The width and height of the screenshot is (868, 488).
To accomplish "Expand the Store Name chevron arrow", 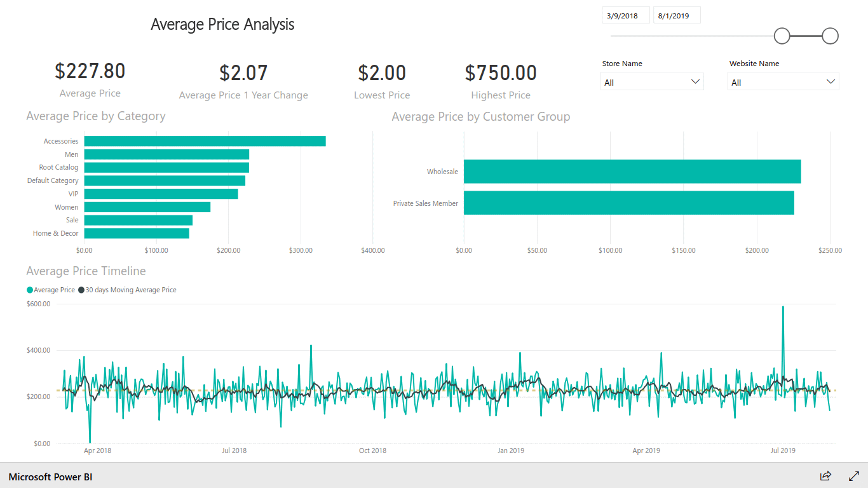I will coord(696,81).
